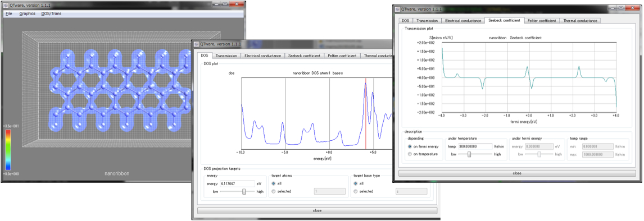Click close button in Seebeck coefficient window
This screenshot has height=221, width=644.
pos(517,173)
